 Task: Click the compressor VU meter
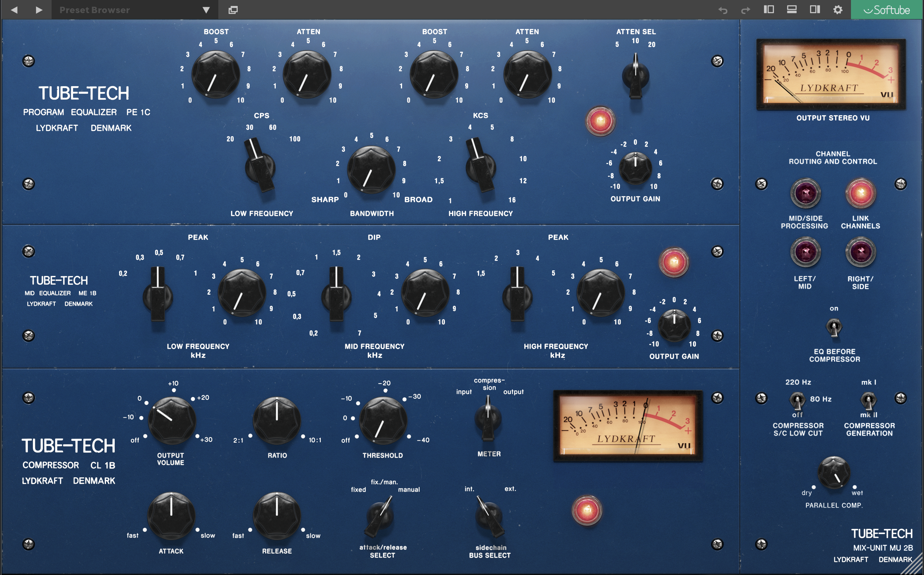tap(628, 426)
